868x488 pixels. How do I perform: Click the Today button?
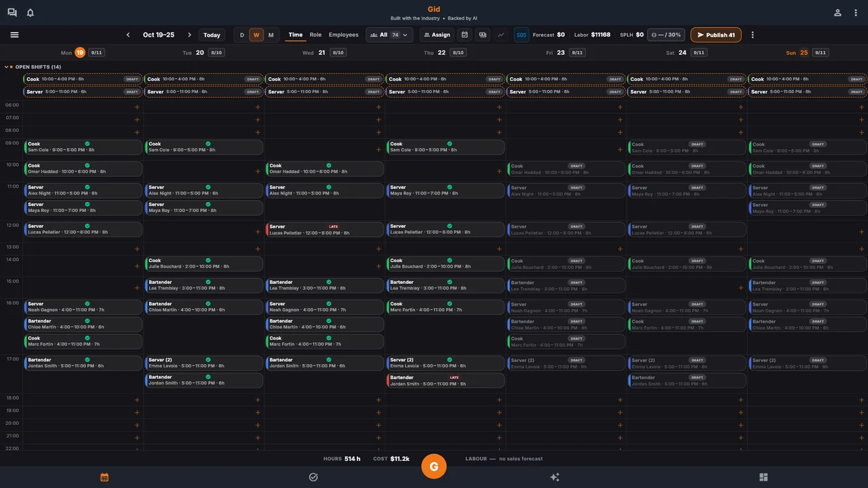click(x=212, y=35)
